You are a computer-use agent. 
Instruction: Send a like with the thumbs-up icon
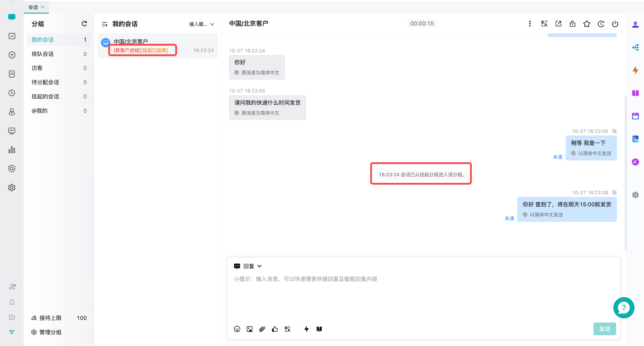point(275,329)
